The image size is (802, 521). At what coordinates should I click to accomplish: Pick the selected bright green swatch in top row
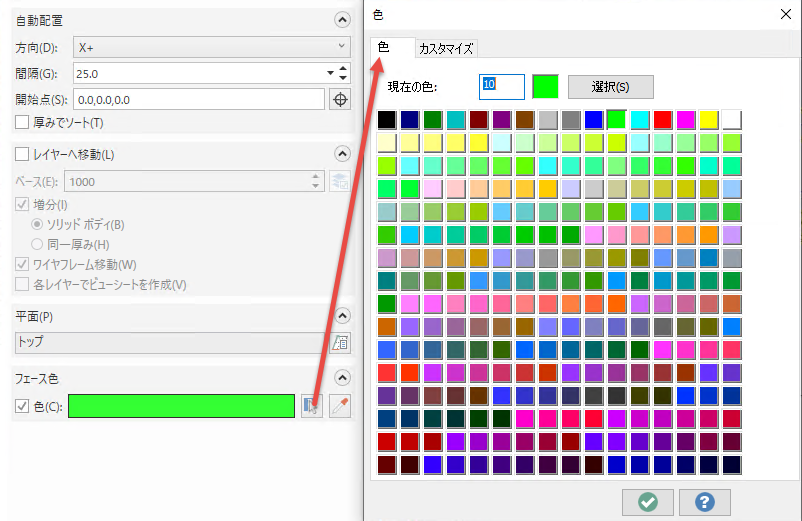coord(617,120)
